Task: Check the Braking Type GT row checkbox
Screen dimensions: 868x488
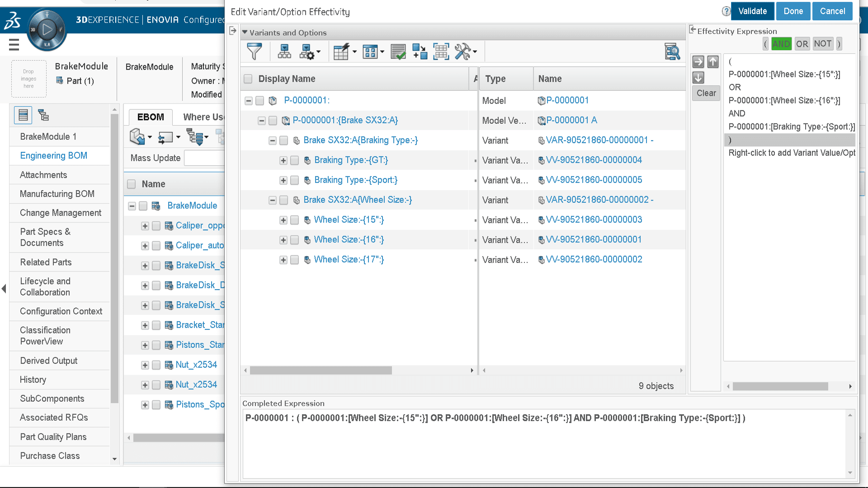Action: point(294,160)
